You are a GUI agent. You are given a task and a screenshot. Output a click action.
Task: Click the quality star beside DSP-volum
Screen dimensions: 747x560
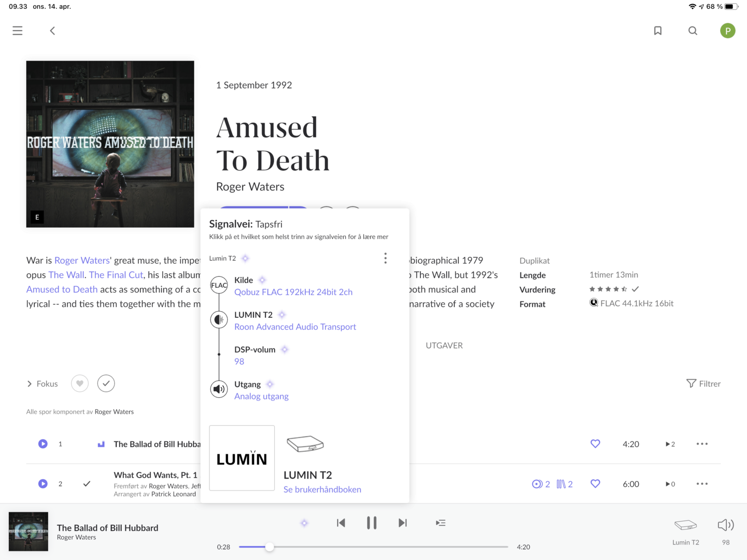[x=285, y=349]
